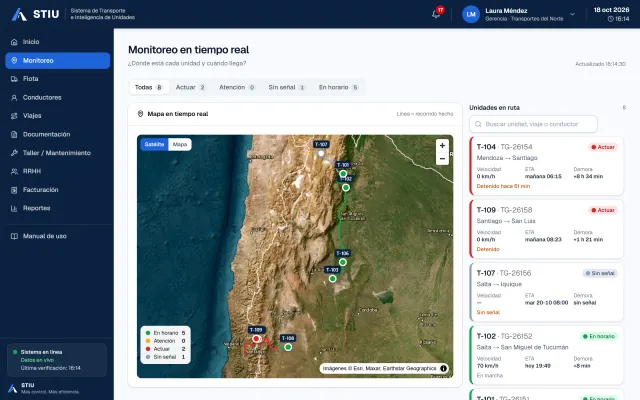
Task: Click the LM user avatar
Action: (471, 14)
